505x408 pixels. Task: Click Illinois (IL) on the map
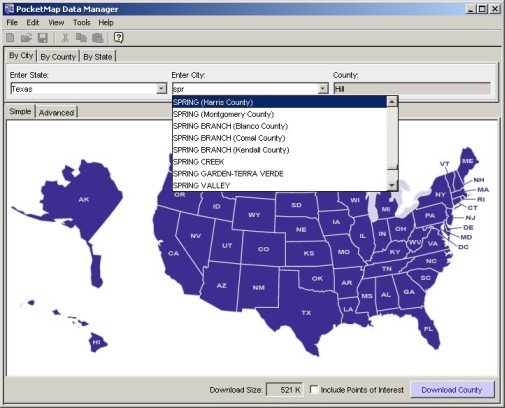coord(363,236)
